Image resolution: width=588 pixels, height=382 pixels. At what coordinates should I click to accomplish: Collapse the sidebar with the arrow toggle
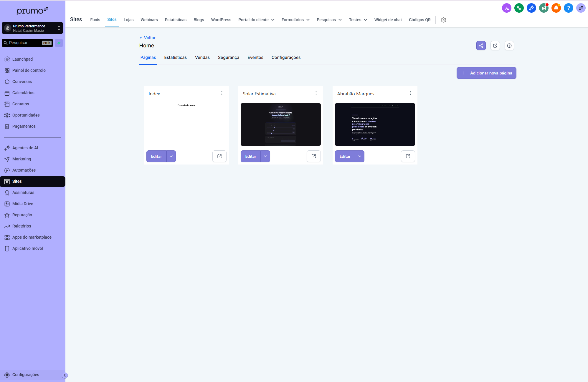[x=65, y=375]
